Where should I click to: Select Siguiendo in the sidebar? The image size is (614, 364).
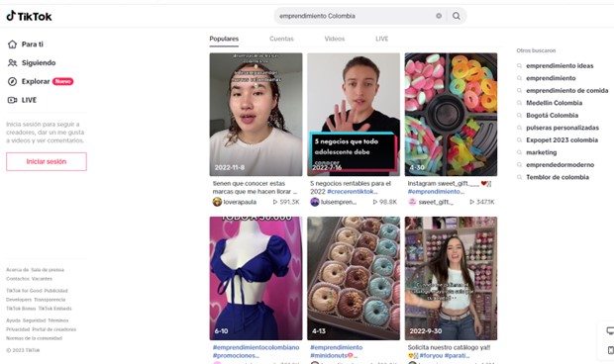click(x=39, y=63)
